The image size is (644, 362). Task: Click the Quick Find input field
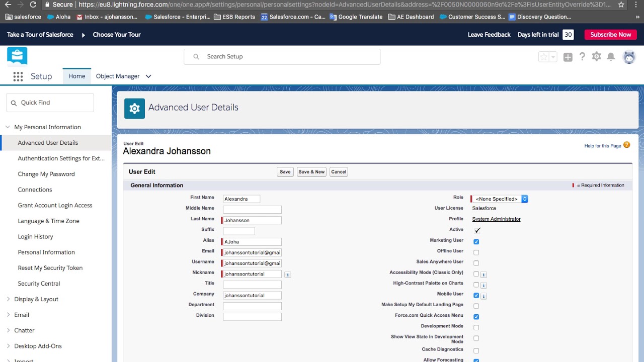pos(50,103)
